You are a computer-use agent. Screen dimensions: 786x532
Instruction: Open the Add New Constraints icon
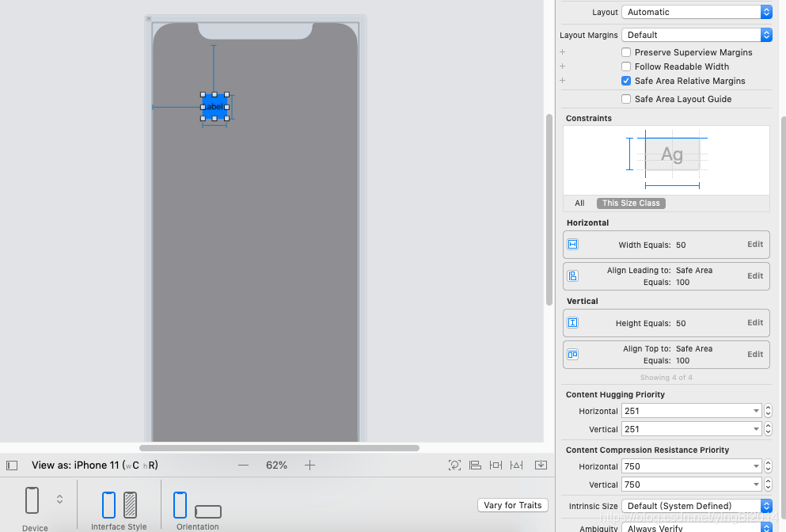(x=496, y=465)
